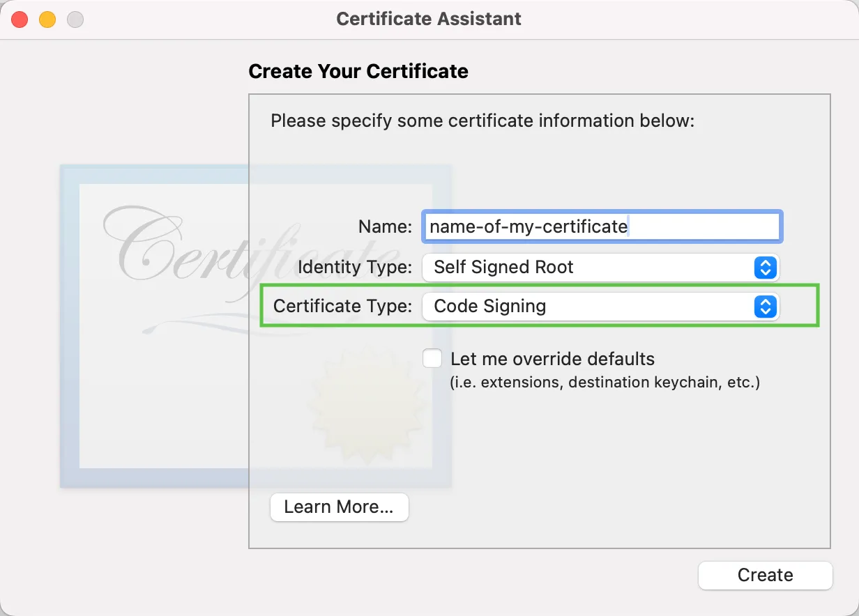Click the Certificate Type chevron stepper icon
This screenshot has width=859, height=616.
click(x=766, y=307)
